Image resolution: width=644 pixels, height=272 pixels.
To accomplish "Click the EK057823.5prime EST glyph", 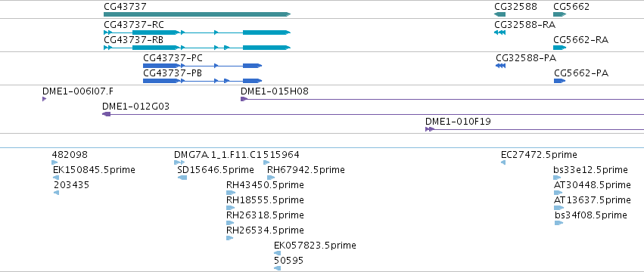I will coord(277,253).
